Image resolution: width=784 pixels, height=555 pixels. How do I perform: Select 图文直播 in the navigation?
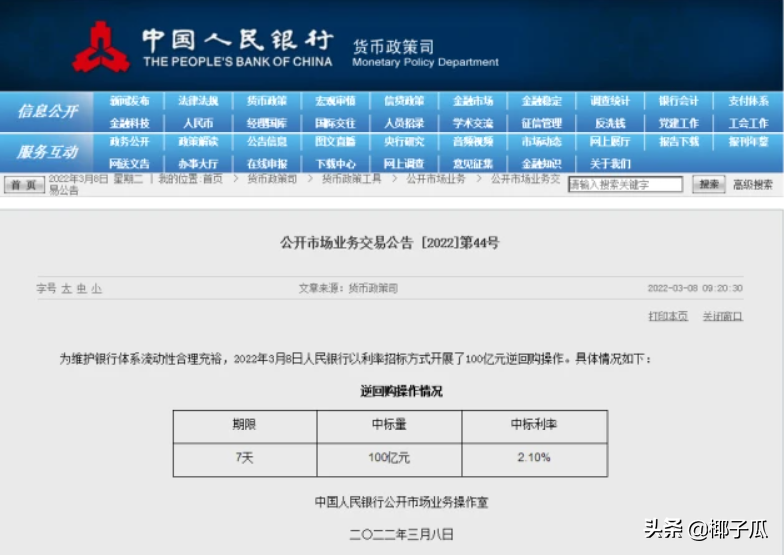coord(335,142)
